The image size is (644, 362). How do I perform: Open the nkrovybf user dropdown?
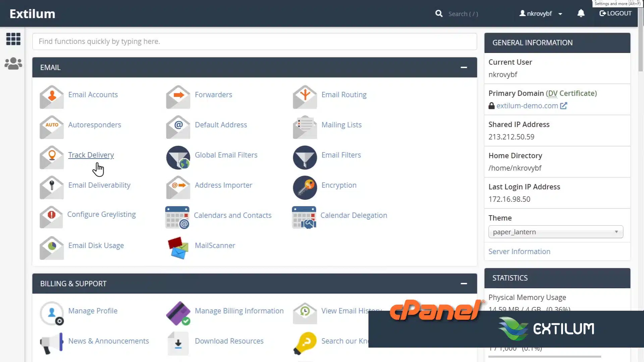click(x=541, y=13)
